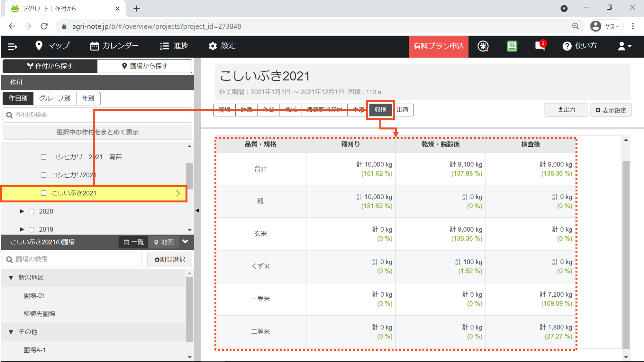Open the 設定 gear icon
Screen dimensions: 644x362
[213, 46]
